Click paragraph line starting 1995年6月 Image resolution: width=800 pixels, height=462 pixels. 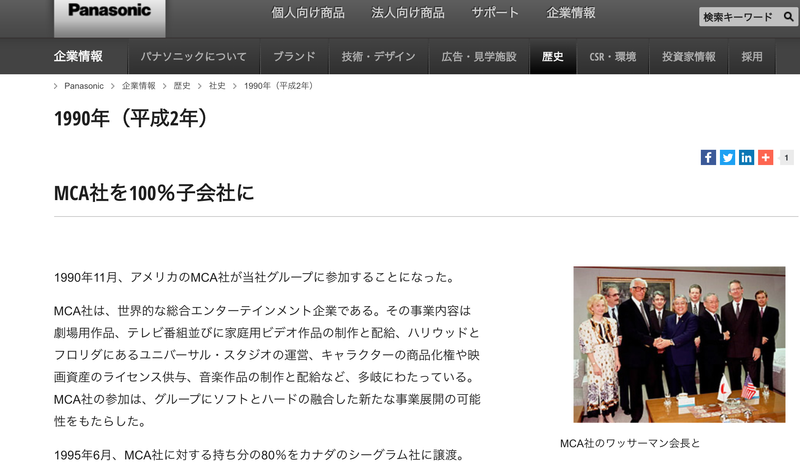(259, 454)
